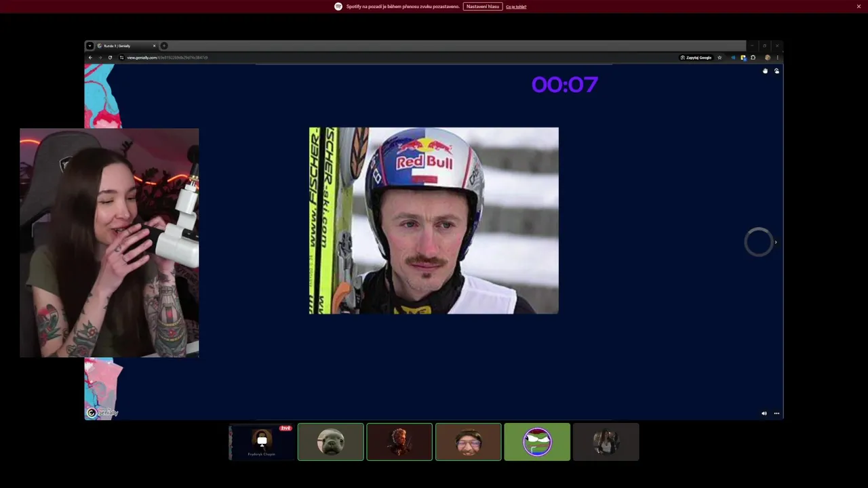Click the Spotify logo in the banner
Viewport: 868px width, 488px height.
coord(338,6)
